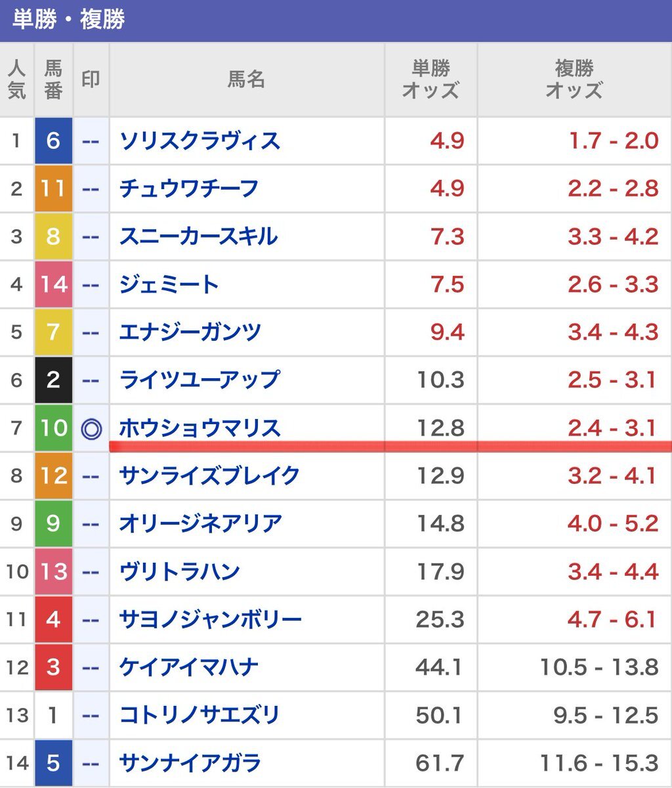Click black horse number 2 badge
Viewport: 672px width, 788px height.
tap(53, 380)
